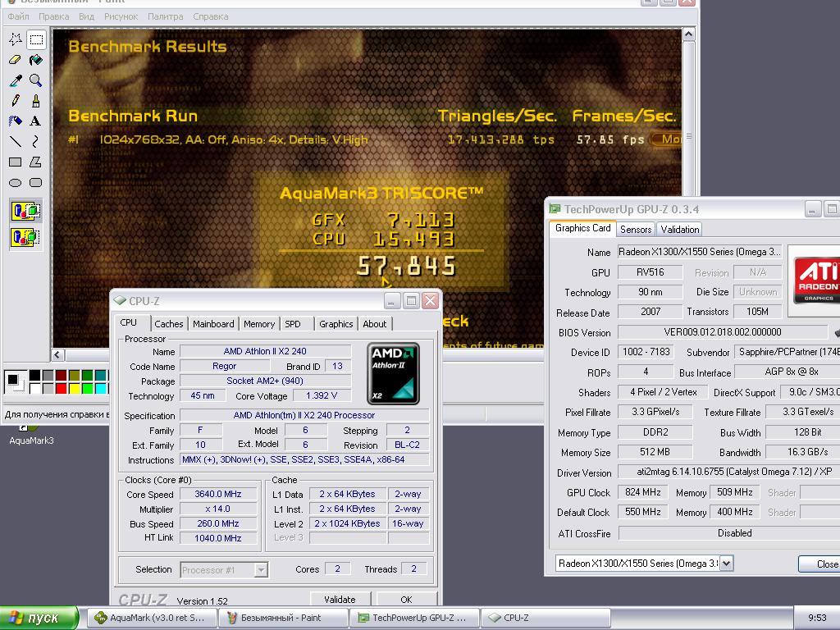840x630 pixels.
Task: Click the AMD Athlon II logo in CPU-Z
Action: (393, 374)
